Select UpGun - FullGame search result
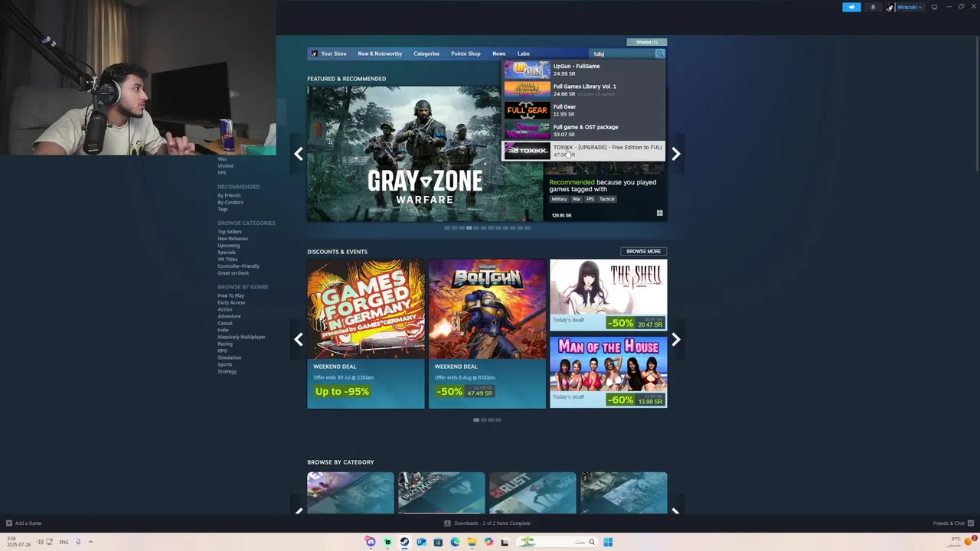The width and height of the screenshot is (980, 551). coord(583,70)
